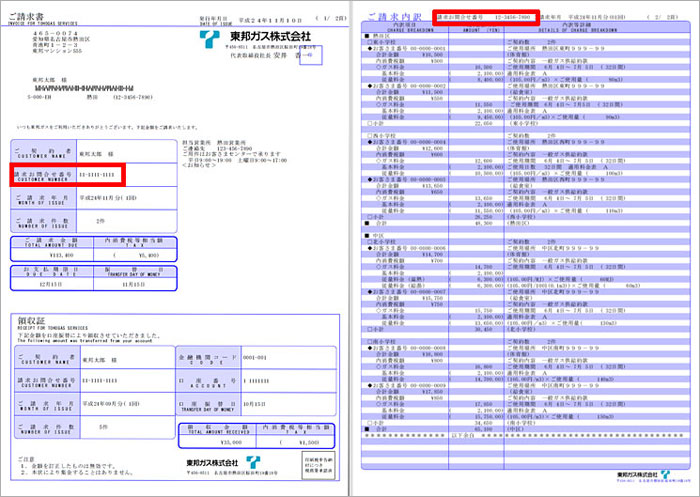Click the small Toho Gas logo under the breakdown page

tap(665, 474)
